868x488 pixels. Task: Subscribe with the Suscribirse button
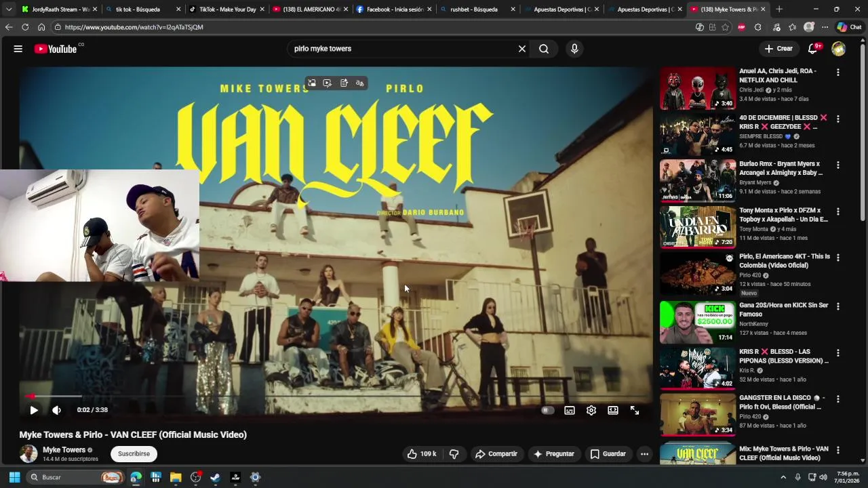click(x=134, y=454)
